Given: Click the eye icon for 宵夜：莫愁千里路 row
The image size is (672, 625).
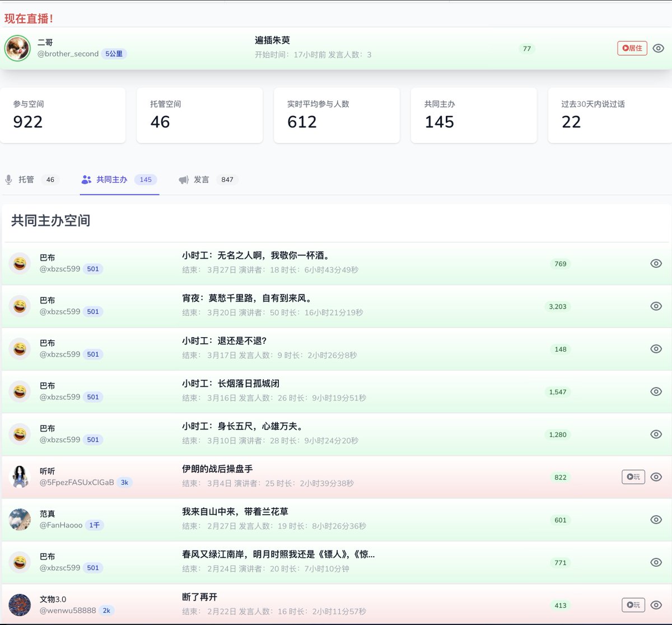Looking at the screenshot, I should [656, 306].
